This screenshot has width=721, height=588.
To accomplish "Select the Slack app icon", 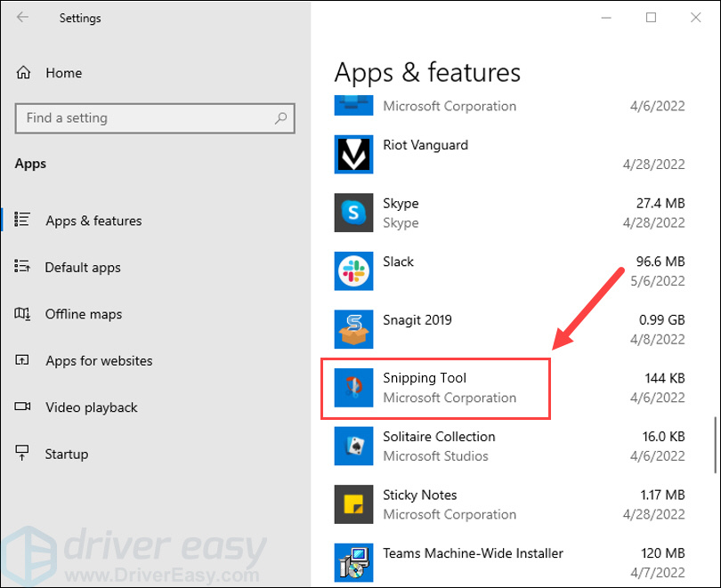I will (353, 271).
